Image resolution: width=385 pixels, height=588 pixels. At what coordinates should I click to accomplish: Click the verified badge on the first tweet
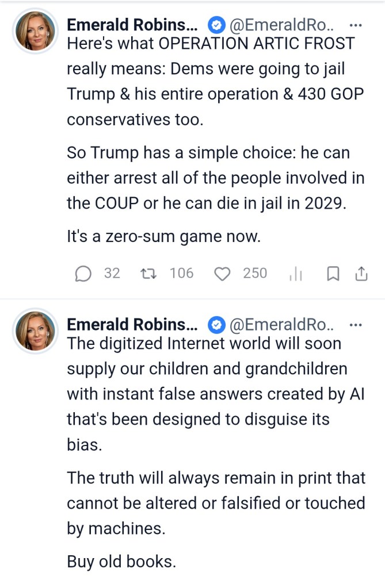coord(216,25)
